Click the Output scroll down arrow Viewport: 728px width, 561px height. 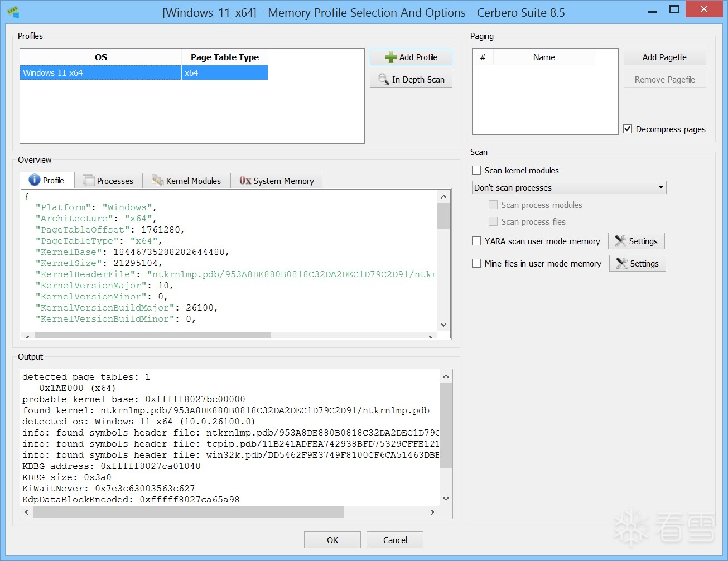click(x=446, y=499)
